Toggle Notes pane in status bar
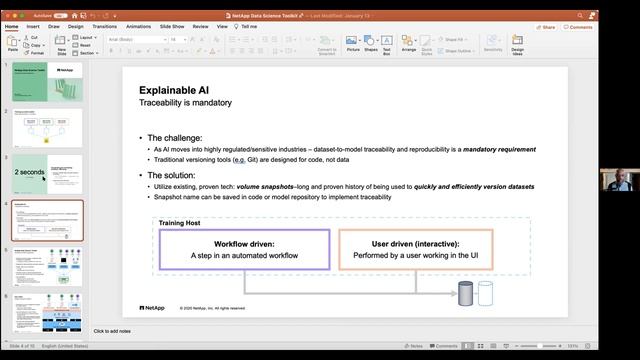 point(413,346)
